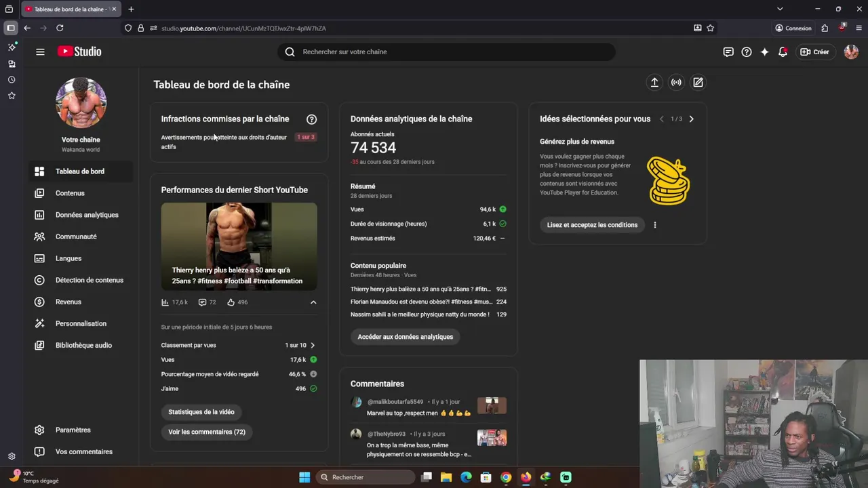Click Voir les commentaires (72) button
Screen dimensions: 868x488
pyautogui.click(x=207, y=432)
